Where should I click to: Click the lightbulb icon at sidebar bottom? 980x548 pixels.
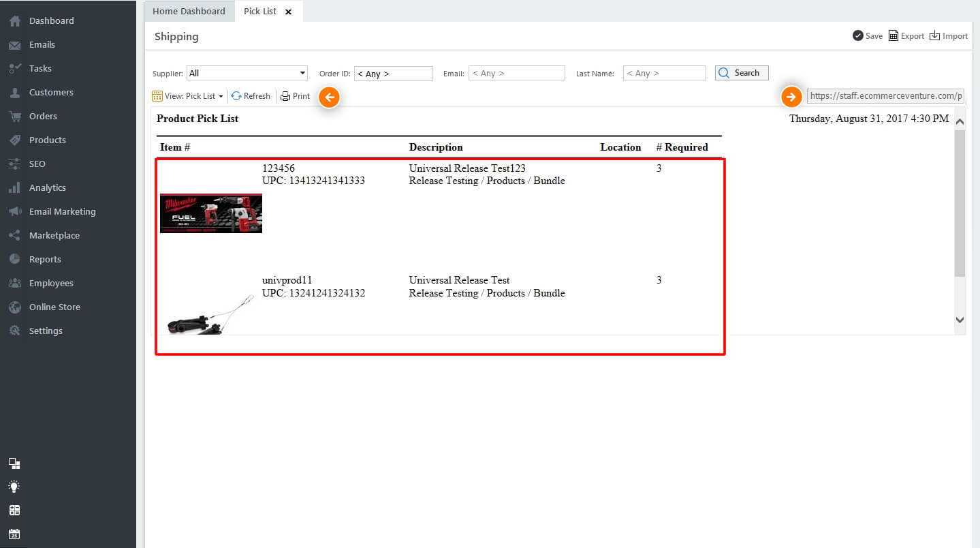pyautogui.click(x=14, y=487)
